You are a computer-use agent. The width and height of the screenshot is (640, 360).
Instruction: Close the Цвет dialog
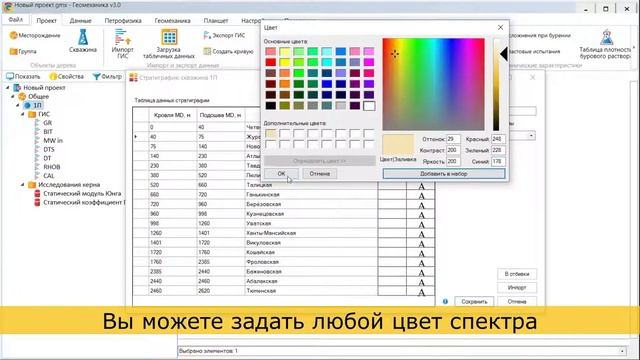pyautogui.click(x=500, y=27)
